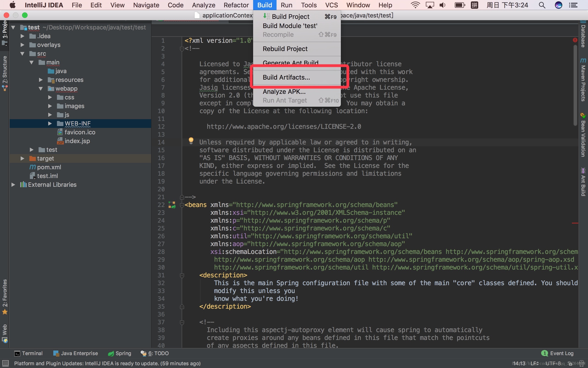The width and height of the screenshot is (588, 368).
Task: Open the Notification Center list icon
Action: click(573, 5)
